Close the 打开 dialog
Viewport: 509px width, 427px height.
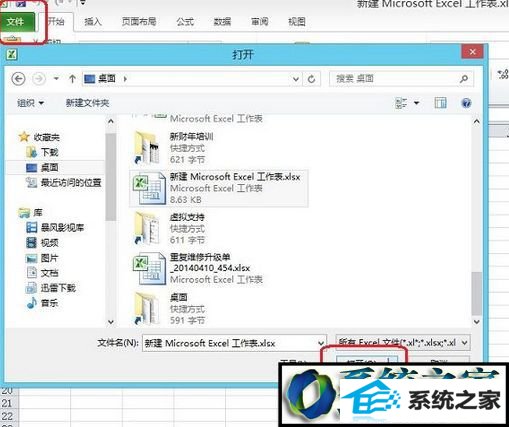(x=472, y=52)
